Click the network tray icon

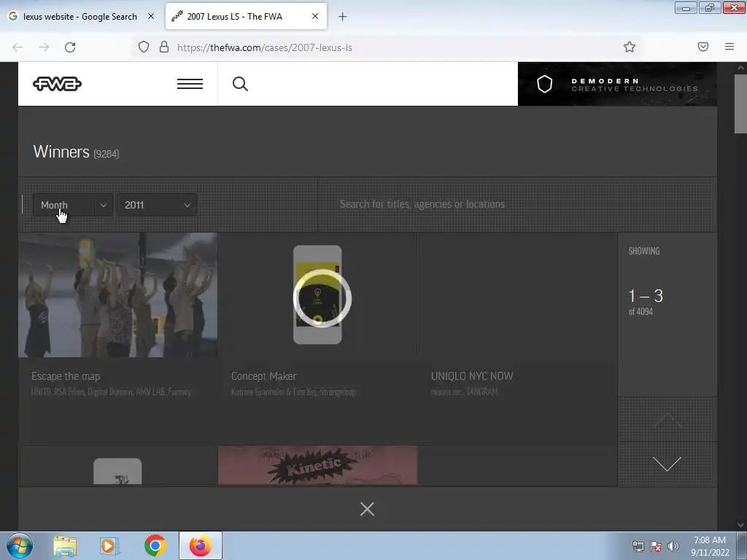[x=638, y=546]
